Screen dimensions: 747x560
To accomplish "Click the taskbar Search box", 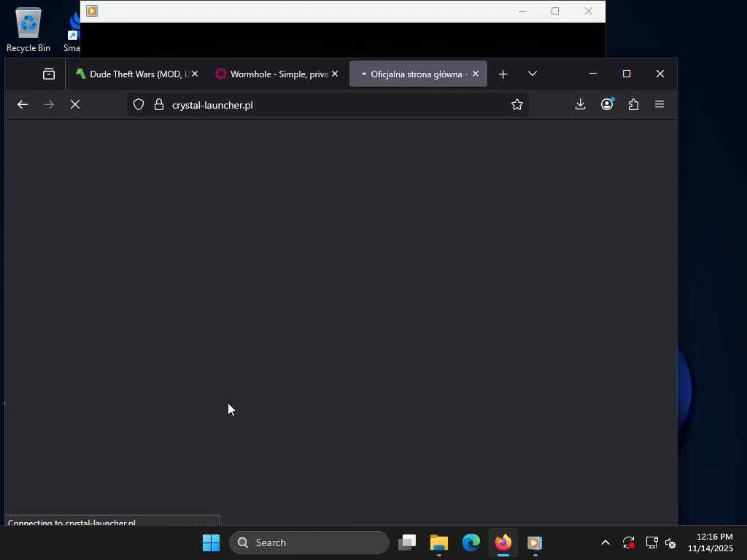I will (309, 542).
